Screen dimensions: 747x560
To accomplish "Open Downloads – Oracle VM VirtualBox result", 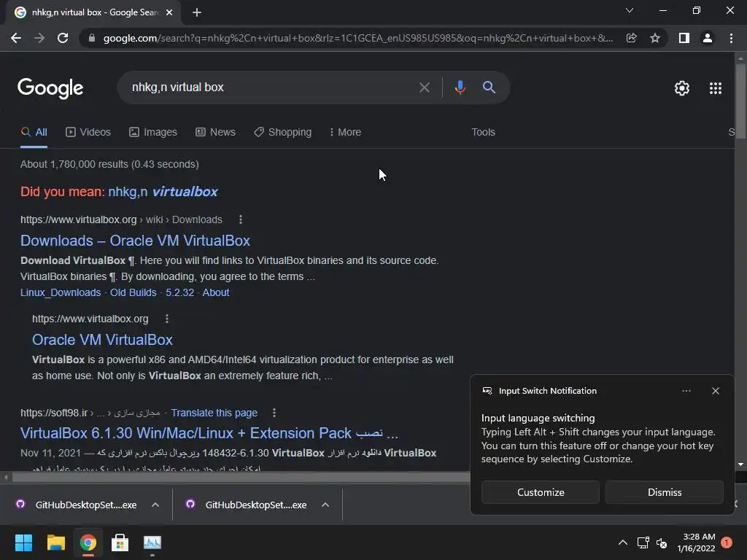I will (x=135, y=241).
